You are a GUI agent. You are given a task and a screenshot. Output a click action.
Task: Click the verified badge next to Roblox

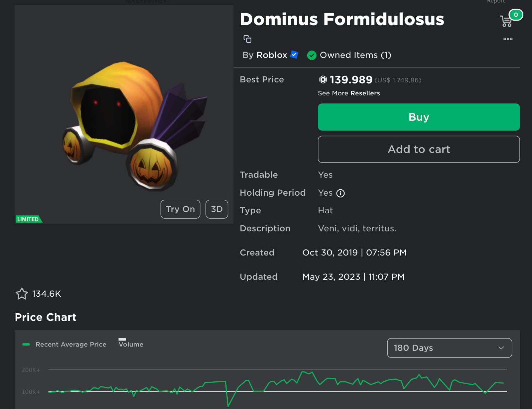[x=294, y=55]
